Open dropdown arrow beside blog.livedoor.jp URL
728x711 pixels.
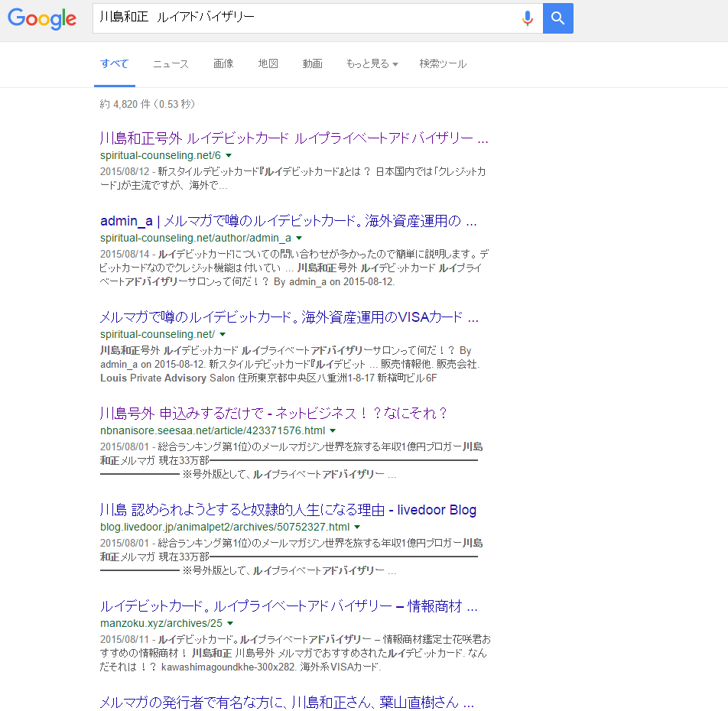(357, 528)
